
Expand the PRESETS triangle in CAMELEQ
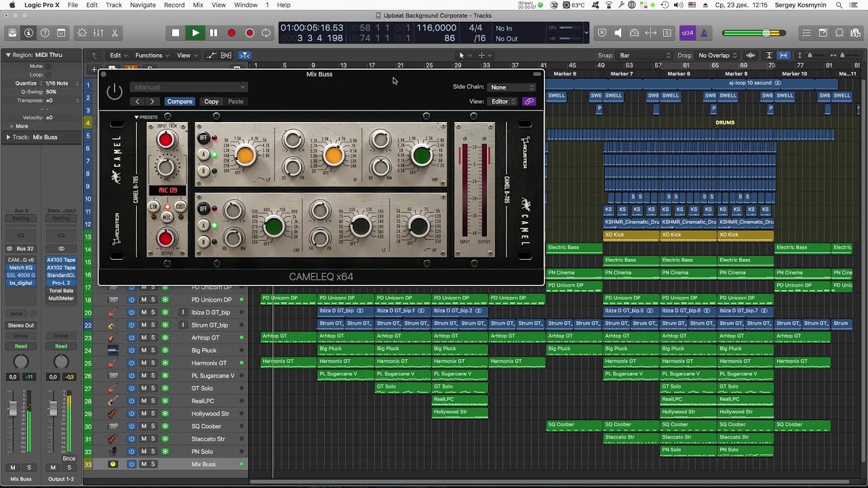click(x=136, y=117)
